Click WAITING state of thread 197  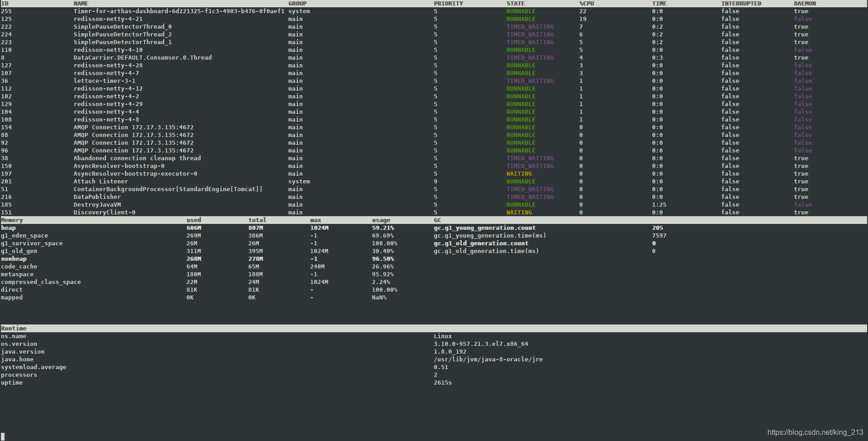click(x=519, y=174)
